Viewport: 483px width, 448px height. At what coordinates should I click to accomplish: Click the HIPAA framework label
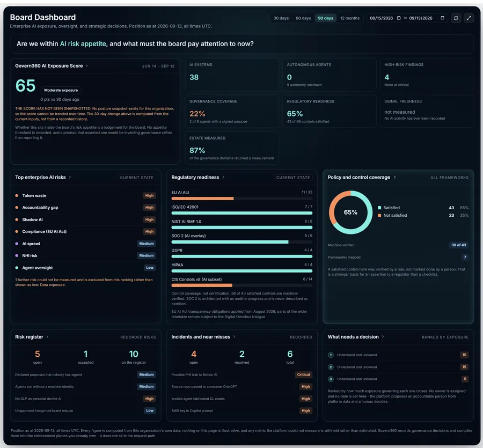pyautogui.click(x=177, y=265)
